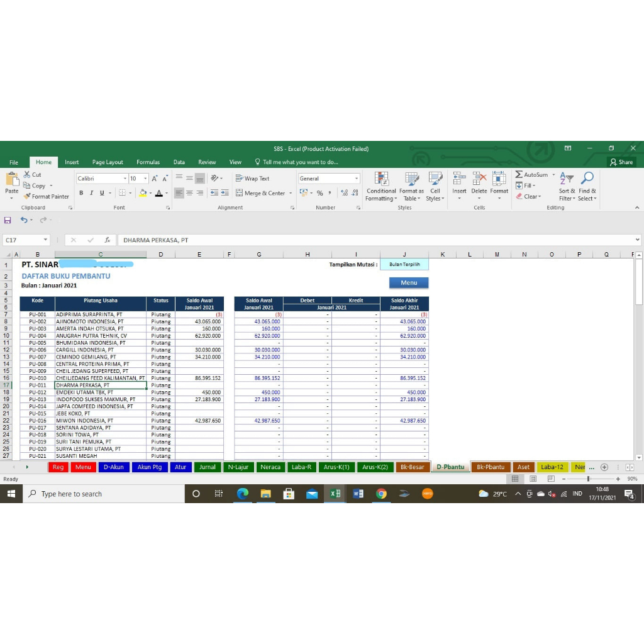Image resolution: width=644 pixels, height=644 pixels.
Task: Open the Page Layout ribbon tab
Action: click(108, 162)
